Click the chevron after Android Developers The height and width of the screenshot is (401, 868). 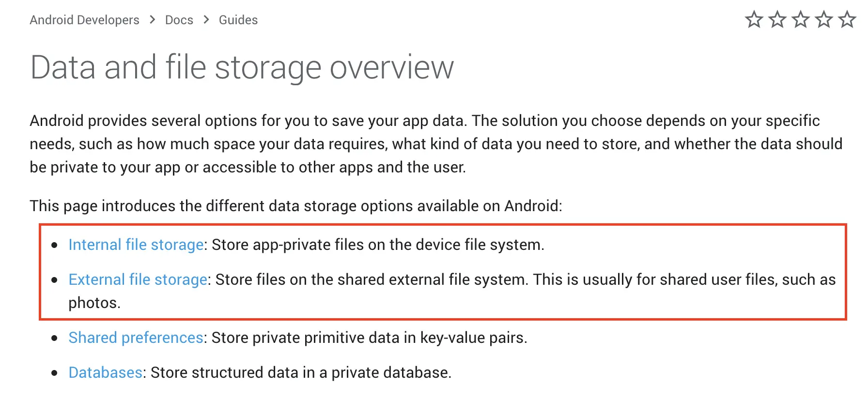[x=152, y=20]
